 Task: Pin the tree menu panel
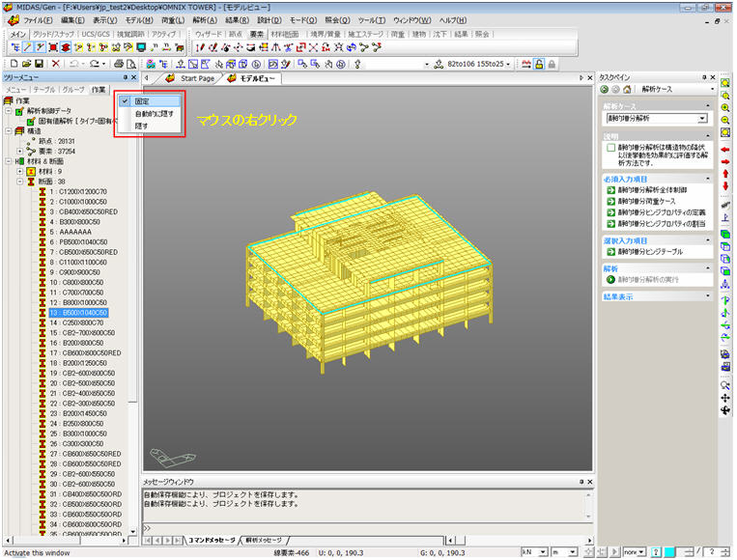click(126, 77)
